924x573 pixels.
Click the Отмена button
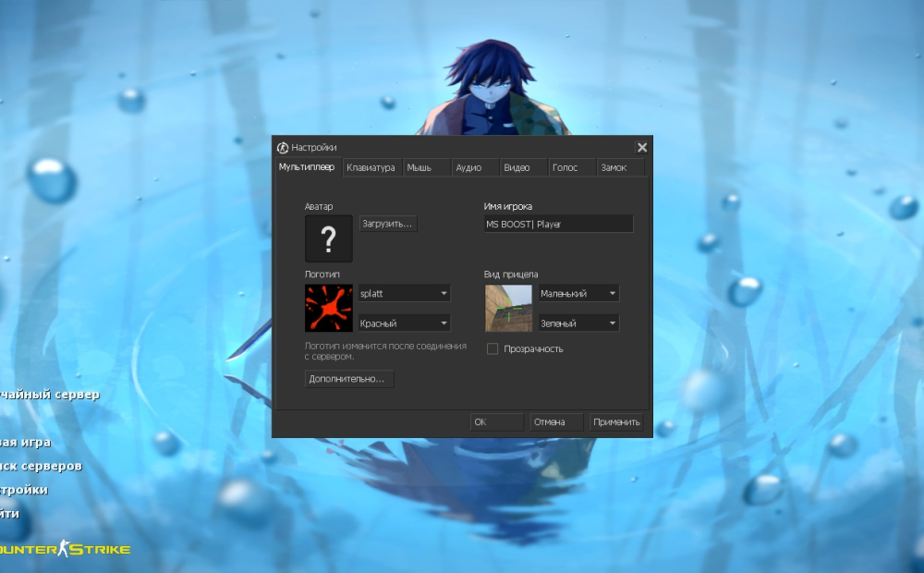point(556,422)
